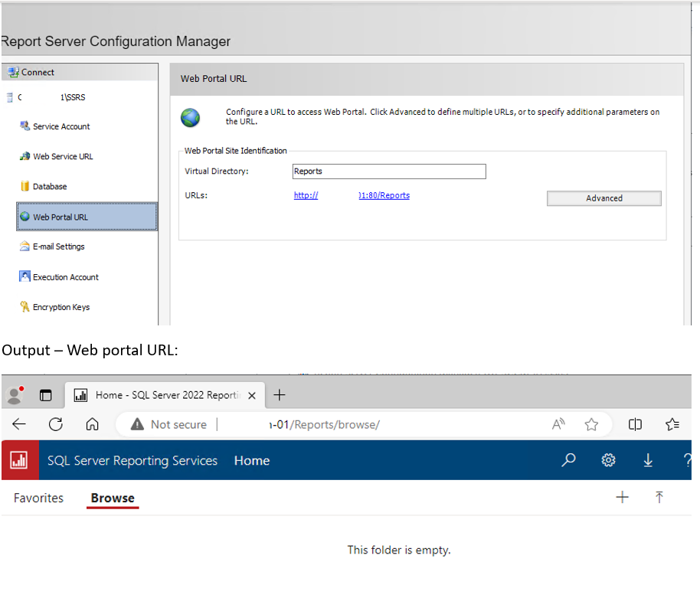The width and height of the screenshot is (700, 611).
Task: Click the Not secure warning indicator
Action: [168, 424]
